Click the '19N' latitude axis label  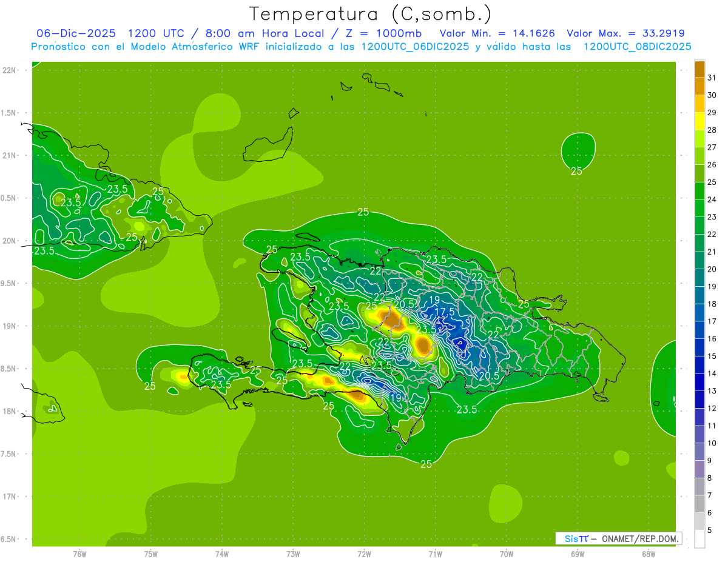pyautogui.click(x=10, y=326)
